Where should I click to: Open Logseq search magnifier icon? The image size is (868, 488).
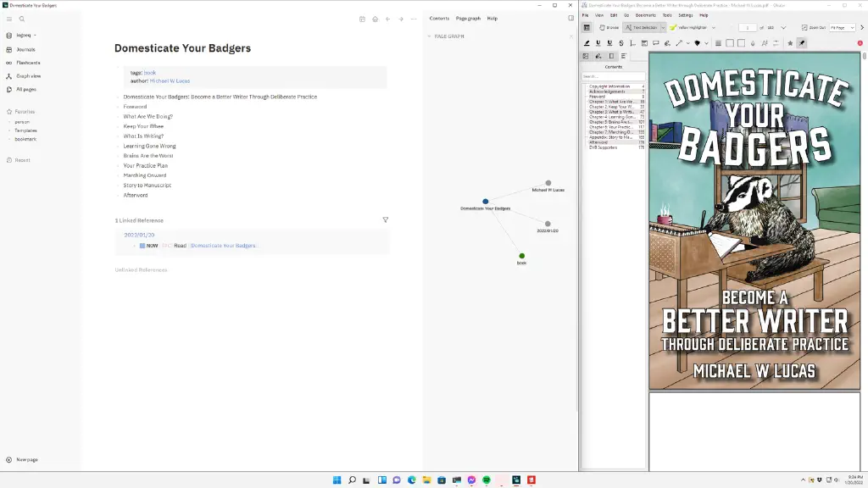(x=22, y=19)
